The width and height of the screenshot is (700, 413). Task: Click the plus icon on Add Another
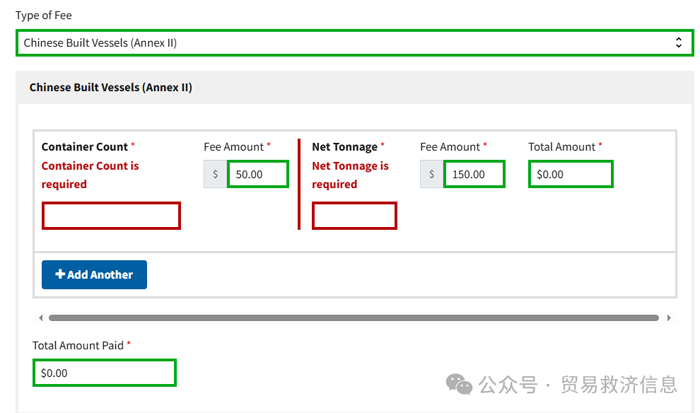point(60,275)
